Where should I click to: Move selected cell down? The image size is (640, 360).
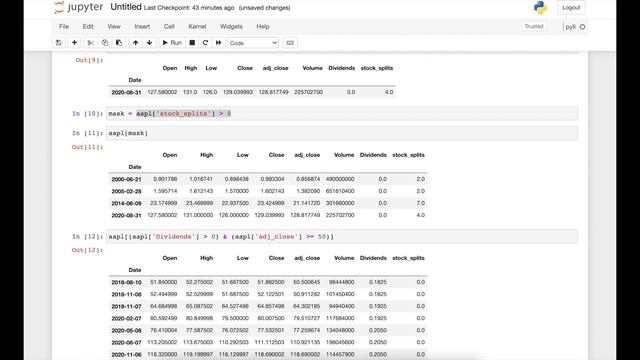click(x=149, y=42)
